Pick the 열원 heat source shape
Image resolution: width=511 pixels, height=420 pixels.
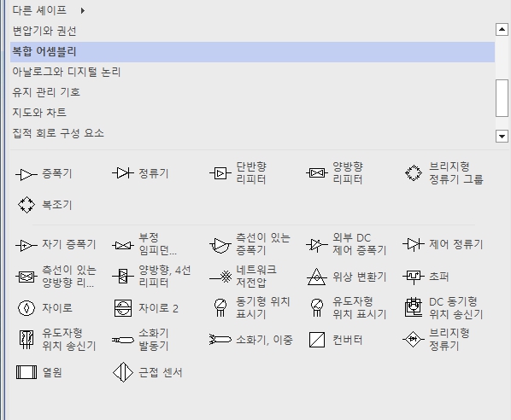click(39, 372)
